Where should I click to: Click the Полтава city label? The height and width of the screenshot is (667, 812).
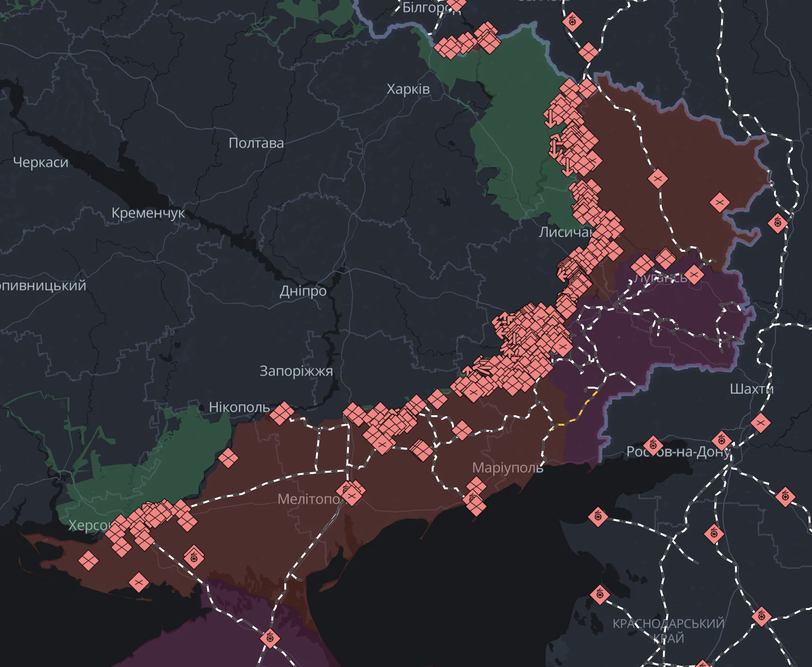pos(256,143)
